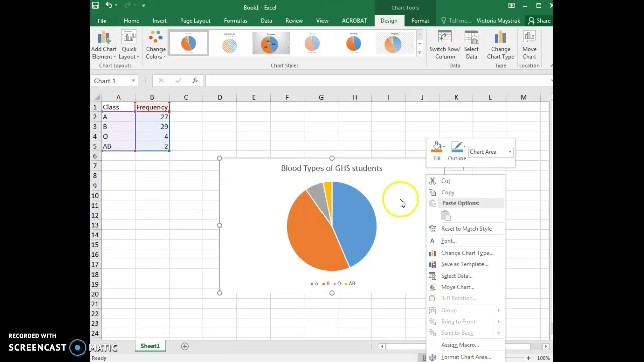
Task: Open Quick Layout gallery
Action: 129,45
